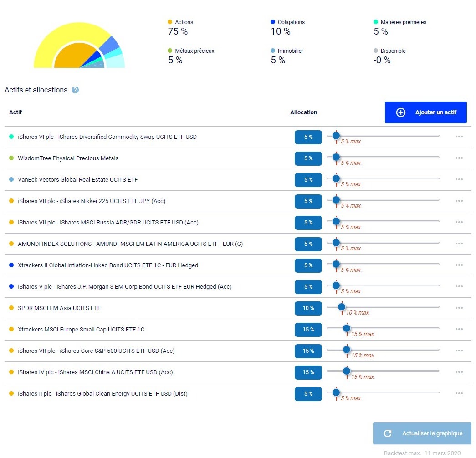Open options menu for iShares Nikkei 225 row
Viewport: 476px width, 458px height.
pos(459,201)
